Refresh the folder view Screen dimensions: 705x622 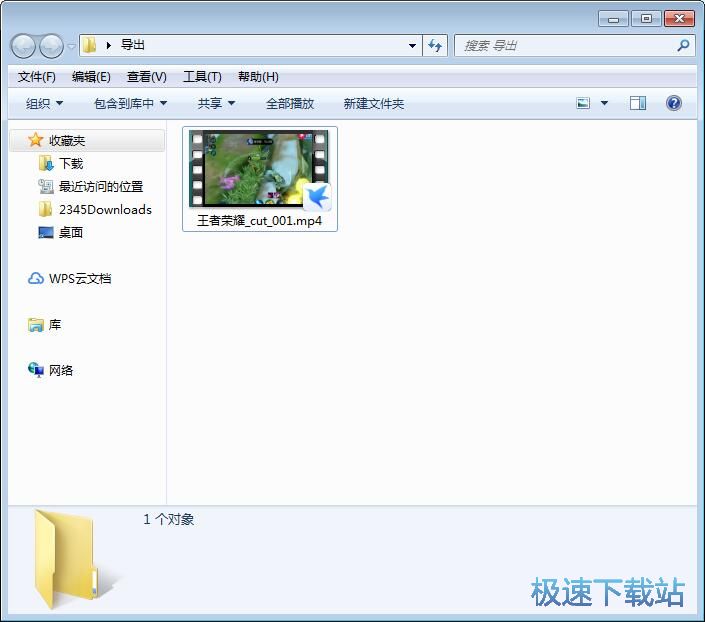coord(435,45)
